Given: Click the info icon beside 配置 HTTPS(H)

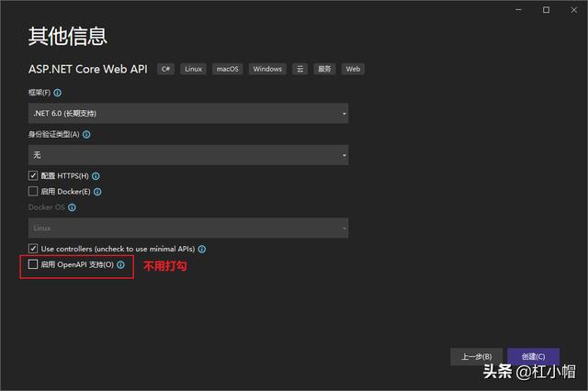Looking at the screenshot, I should (96, 176).
